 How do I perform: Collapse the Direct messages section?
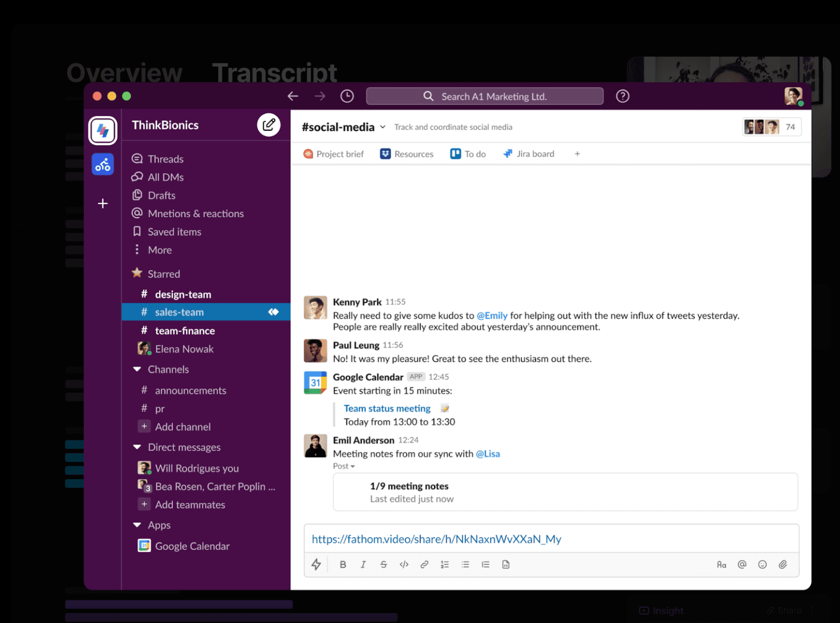[x=137, y=447]
